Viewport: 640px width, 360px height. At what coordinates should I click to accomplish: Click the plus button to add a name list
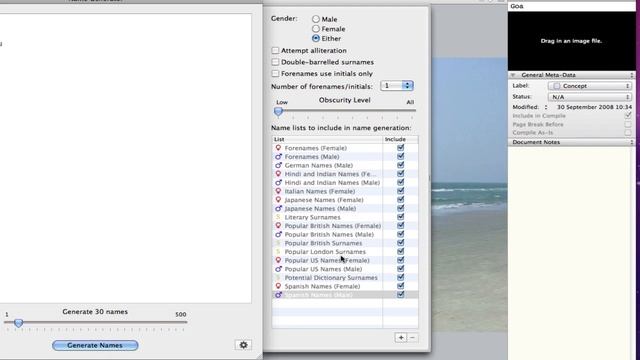point(401,338)
